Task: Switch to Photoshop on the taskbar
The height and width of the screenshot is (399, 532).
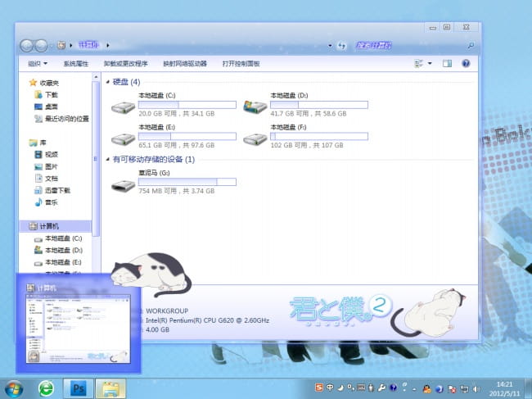Action: tap(79, 388)
